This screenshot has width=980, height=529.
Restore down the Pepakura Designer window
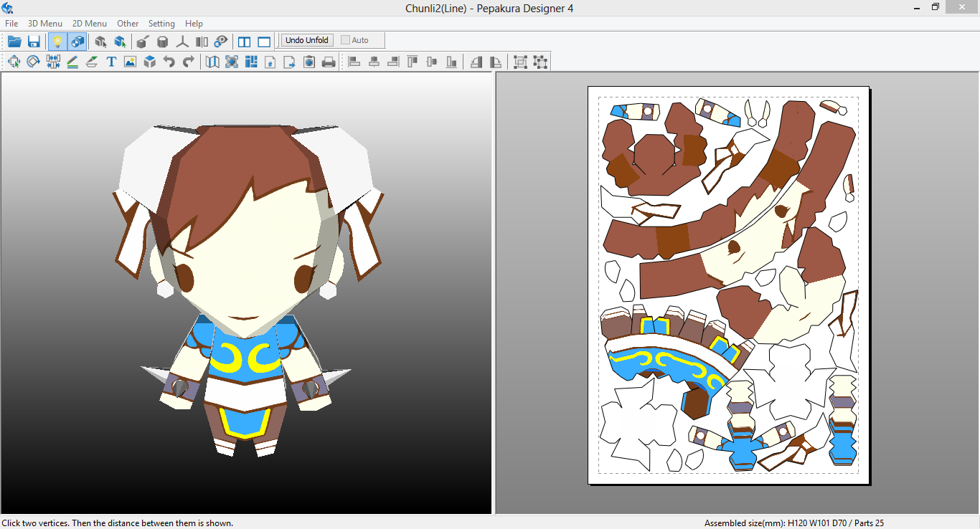coord(936,7)
